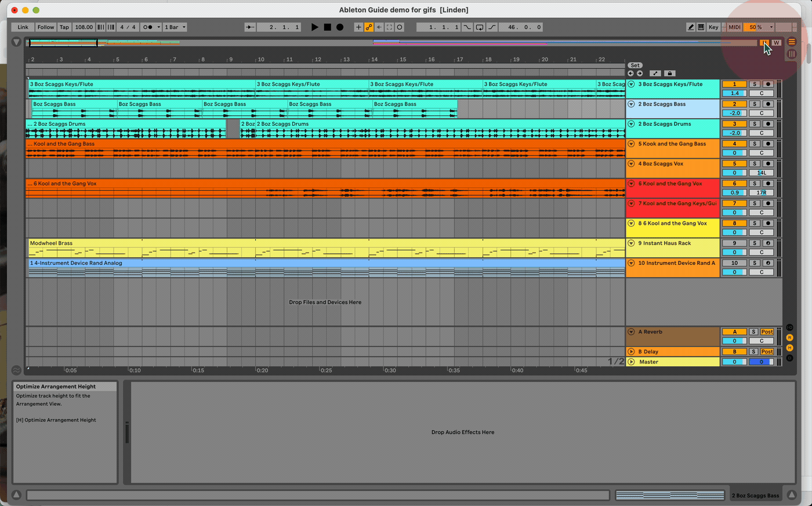Toggle the Computer MIDI Keyboard icon
This screenshot has height=506, width=812.
[x=701, y=27]
